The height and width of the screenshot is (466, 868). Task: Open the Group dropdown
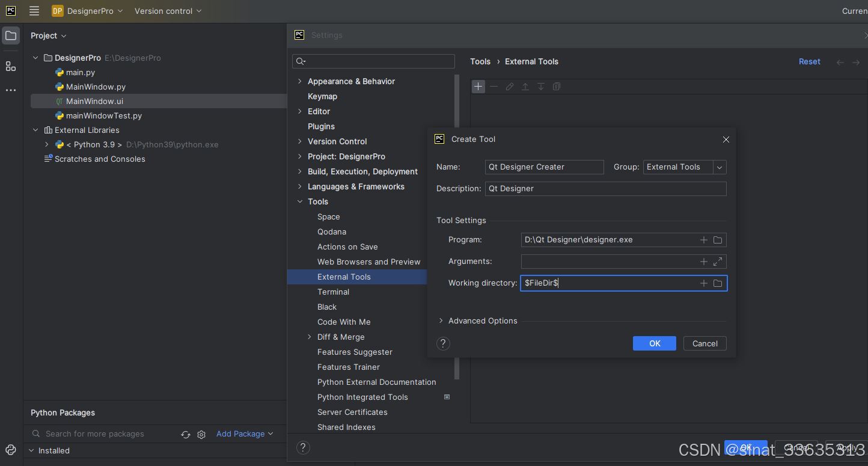720,167
